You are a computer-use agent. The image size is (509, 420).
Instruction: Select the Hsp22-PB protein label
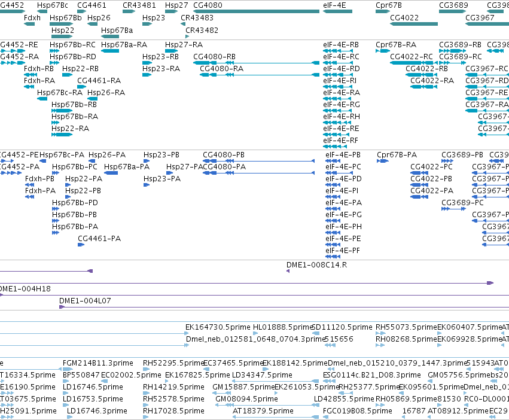pyautogui.click(x=83, y=191)
